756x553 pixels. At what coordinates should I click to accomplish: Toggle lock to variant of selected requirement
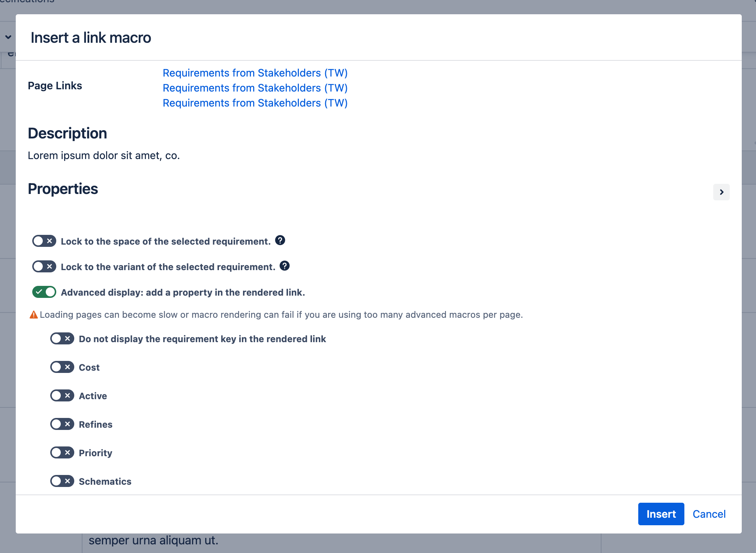pos(44,266)
